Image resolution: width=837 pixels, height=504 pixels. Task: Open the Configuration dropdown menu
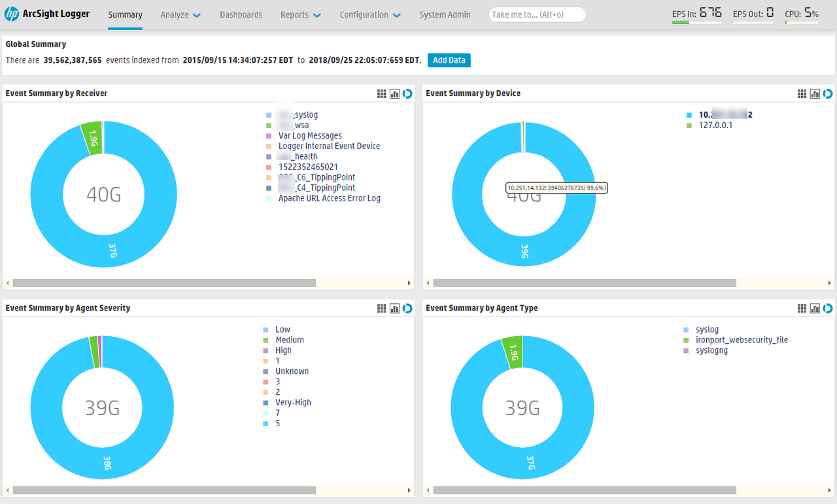point(370,15)
